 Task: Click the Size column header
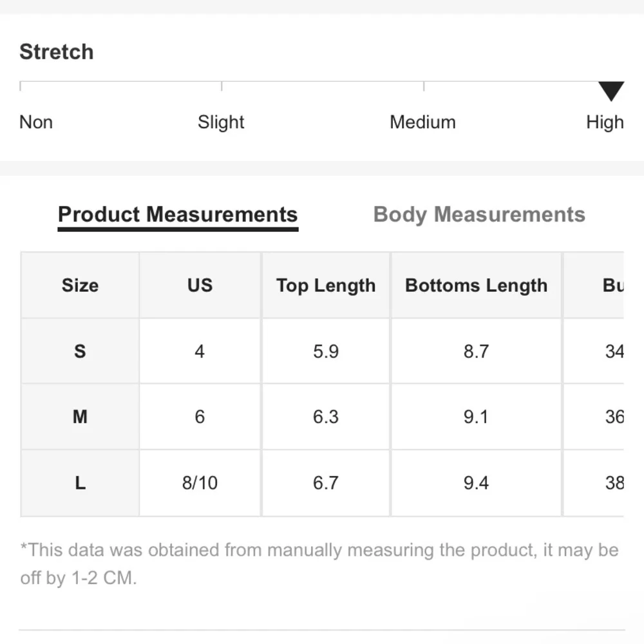pos(80,285)
